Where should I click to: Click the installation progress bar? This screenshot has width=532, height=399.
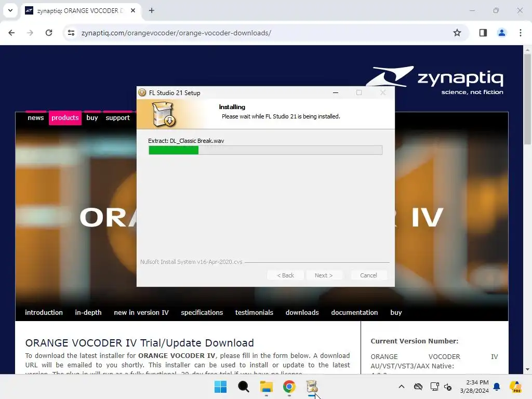[x=265, y=150]
